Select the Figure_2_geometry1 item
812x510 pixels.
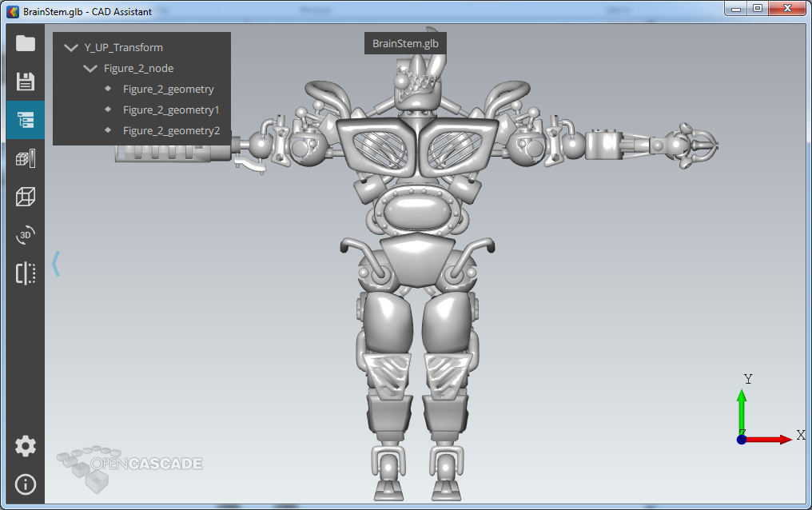coord(171,110)
